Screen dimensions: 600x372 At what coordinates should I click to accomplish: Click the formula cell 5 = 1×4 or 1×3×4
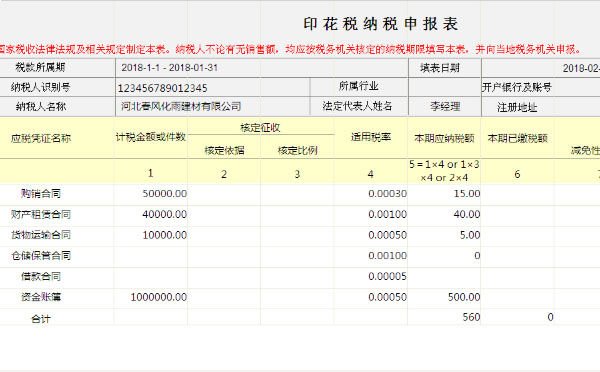[x=444, y=171]
